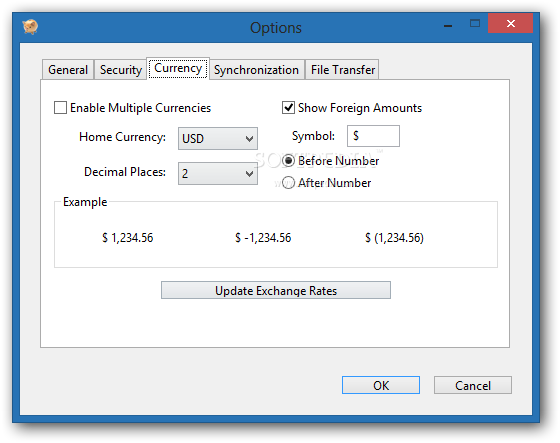The image size is (560, 443).
Task: Click the Home Currency label
Action: pos(122,137)
